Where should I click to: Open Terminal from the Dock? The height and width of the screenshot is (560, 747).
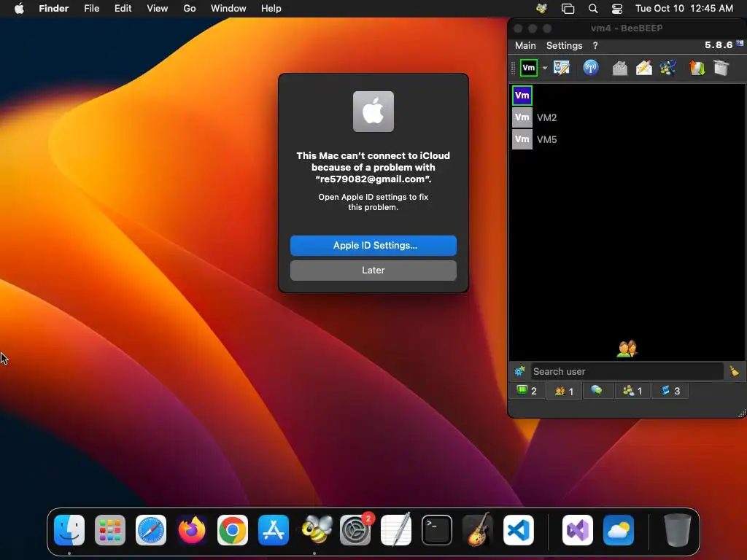tap(437, 530)
